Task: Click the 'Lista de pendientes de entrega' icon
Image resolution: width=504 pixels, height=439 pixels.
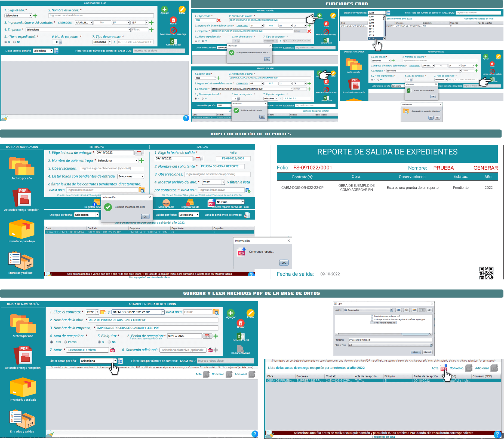Action: point(247,215)
